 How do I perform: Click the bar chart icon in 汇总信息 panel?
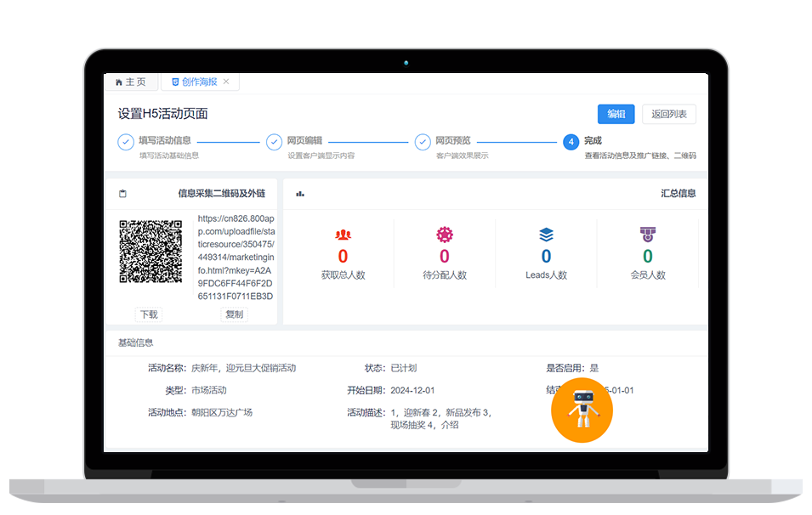tap(299, 194)
